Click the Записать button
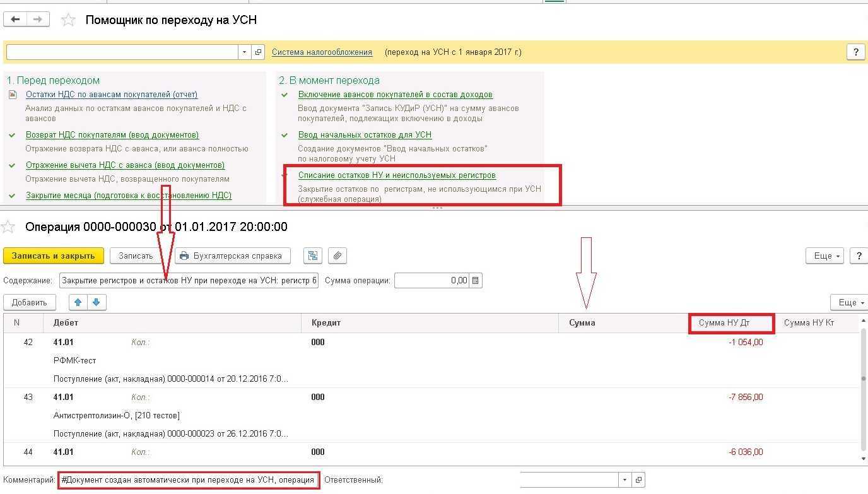 click(x=136, y=256)
